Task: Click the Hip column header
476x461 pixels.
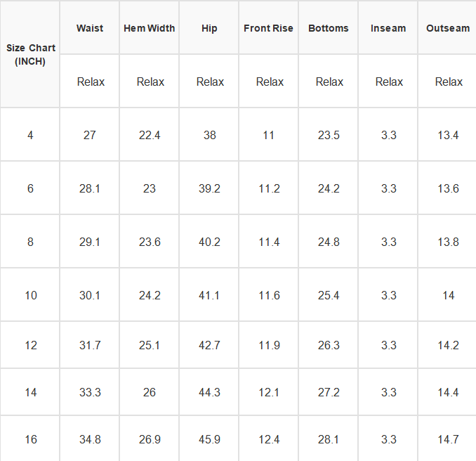Action: click(x=209, y=29)
